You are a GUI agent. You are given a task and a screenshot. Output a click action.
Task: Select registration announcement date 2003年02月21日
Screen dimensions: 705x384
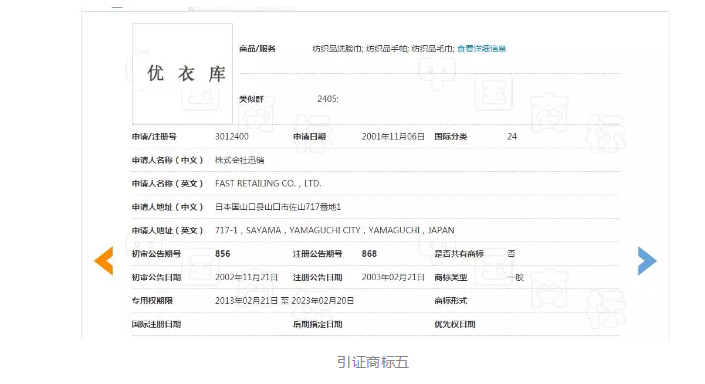click(393, 277)
